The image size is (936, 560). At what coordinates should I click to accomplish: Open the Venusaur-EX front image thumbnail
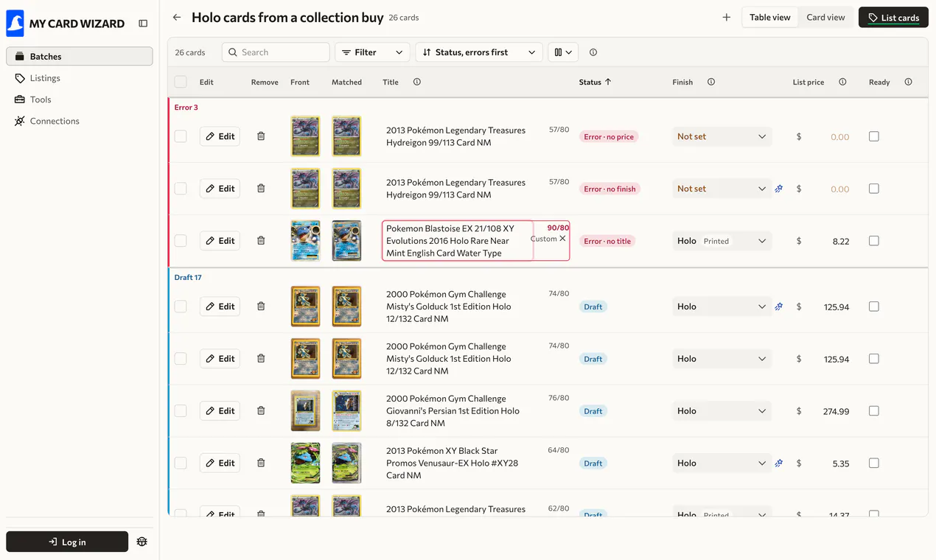coord(305,463)
